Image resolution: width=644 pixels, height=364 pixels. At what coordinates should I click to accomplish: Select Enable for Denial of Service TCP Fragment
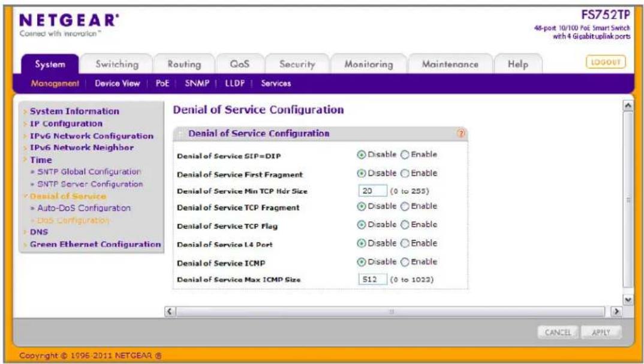pos(405,206)
